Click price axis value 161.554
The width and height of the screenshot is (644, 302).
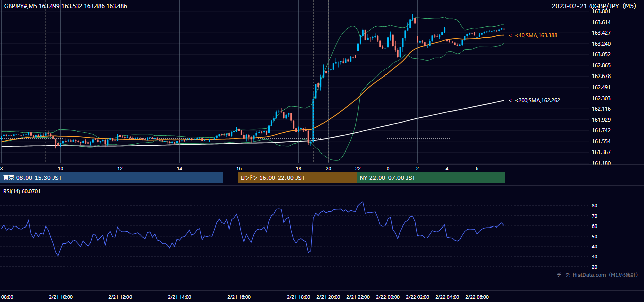coord(601,141)
